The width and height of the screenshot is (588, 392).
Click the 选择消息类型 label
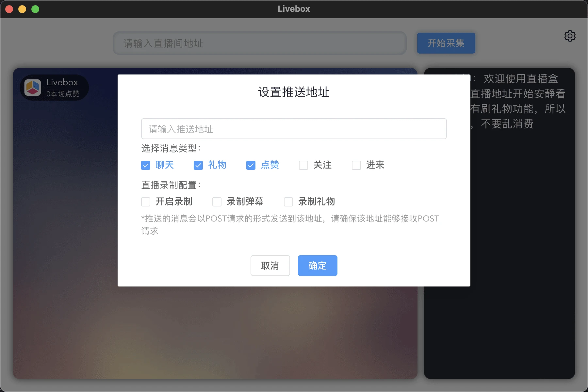[171, 148]
